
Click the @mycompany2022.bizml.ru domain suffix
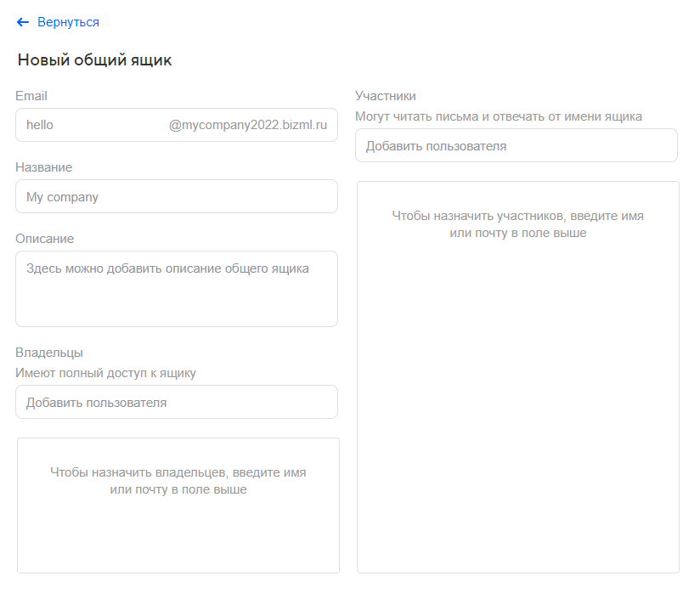point(248,125)
